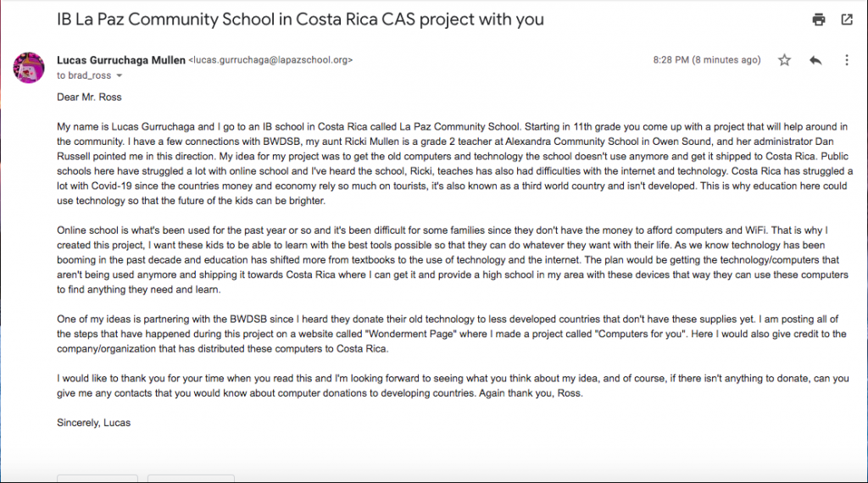Click the "Sincerely, Lucas" sign-off
Image resolution: width=868 pixels, height=483 pixels.
click(93, 422)
